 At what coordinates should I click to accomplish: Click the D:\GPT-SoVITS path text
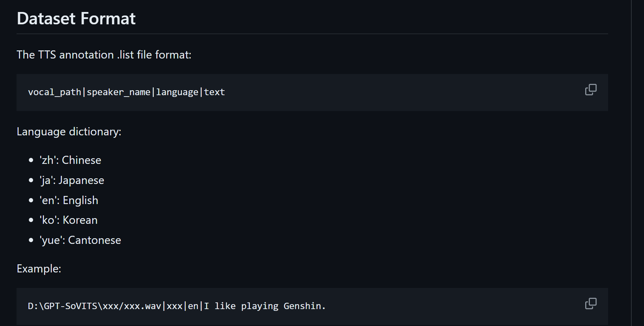pos(63,306)
